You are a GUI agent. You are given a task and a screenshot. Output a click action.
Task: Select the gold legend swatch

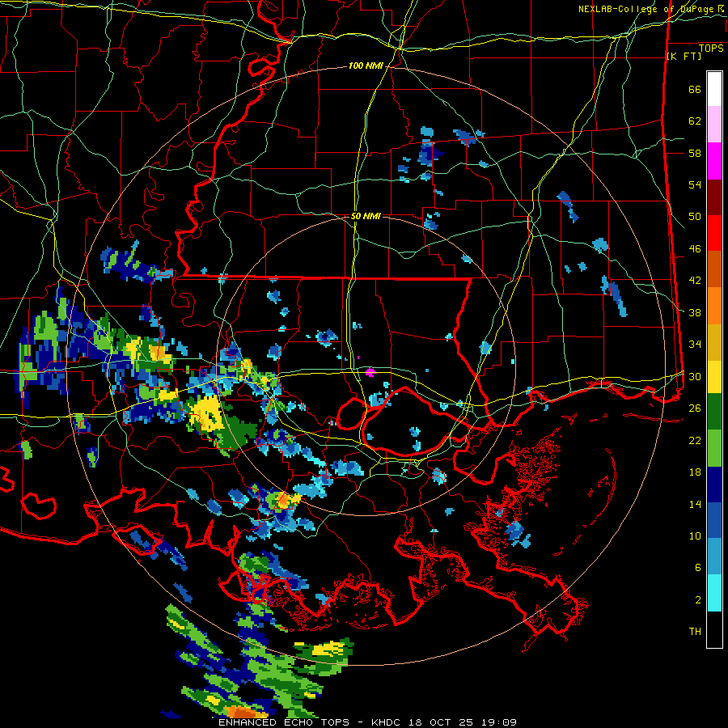click(714, 342)
